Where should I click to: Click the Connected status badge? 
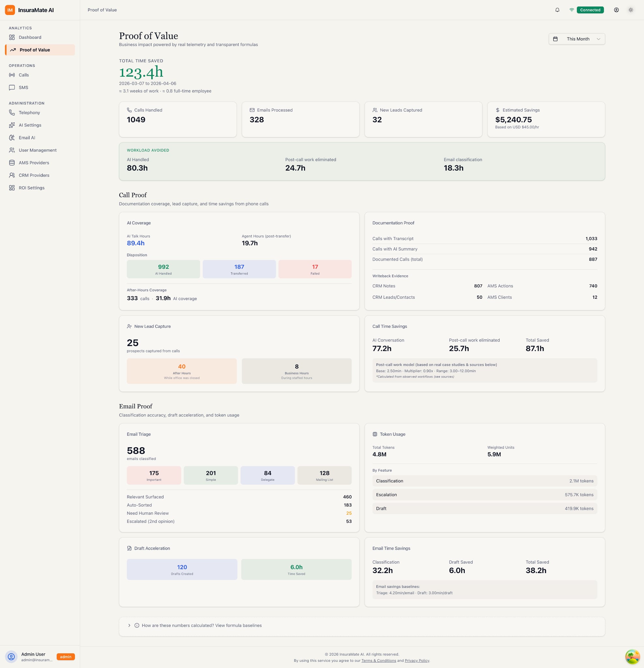(x=590, y=10)
